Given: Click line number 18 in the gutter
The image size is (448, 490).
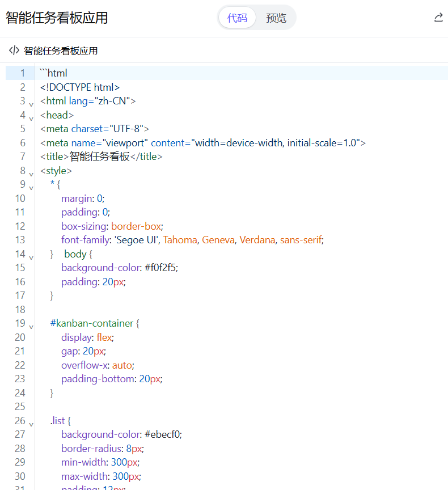Looking at the screenshot, I should coord(20,310).
